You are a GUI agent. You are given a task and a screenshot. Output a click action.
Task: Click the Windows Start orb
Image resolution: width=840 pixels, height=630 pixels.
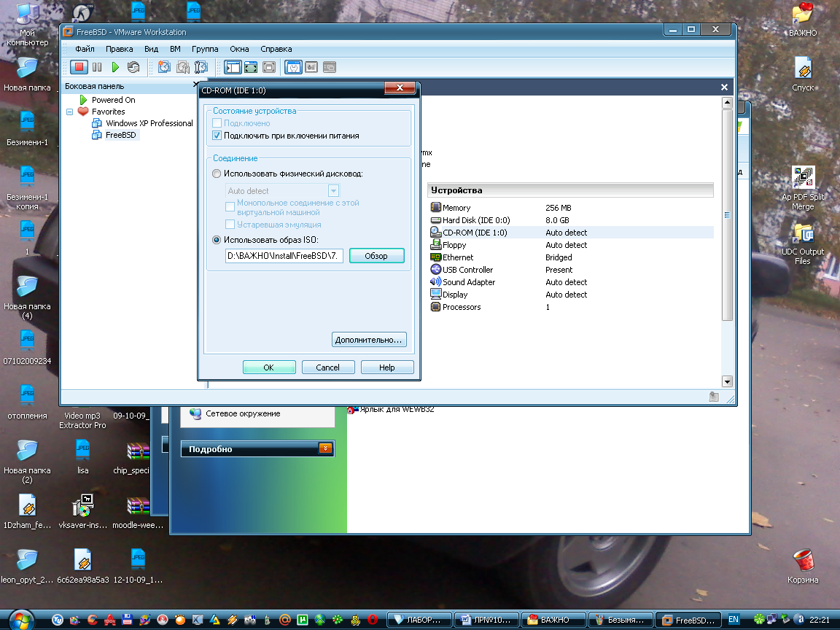(21, 620)
